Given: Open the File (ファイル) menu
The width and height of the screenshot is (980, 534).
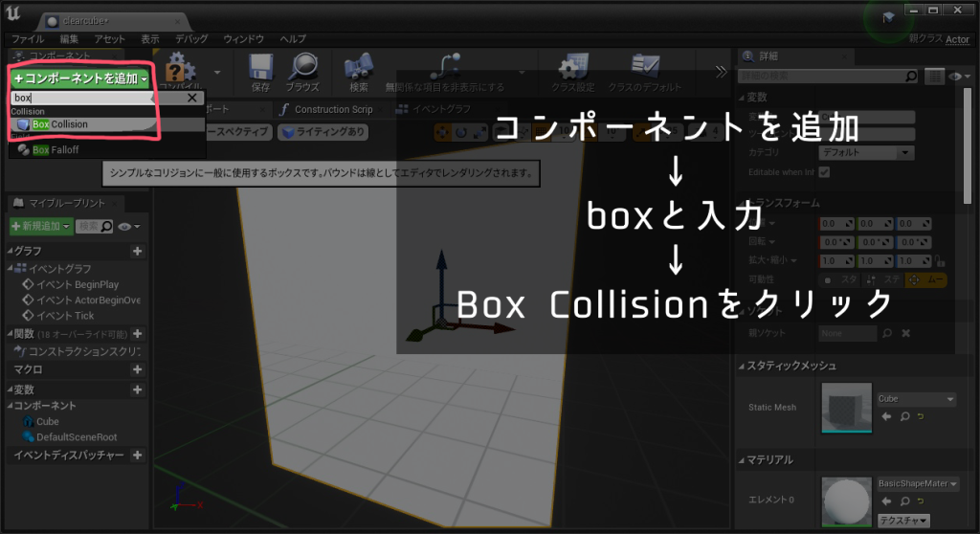Looking at the screenshot, I should [30, 39].
